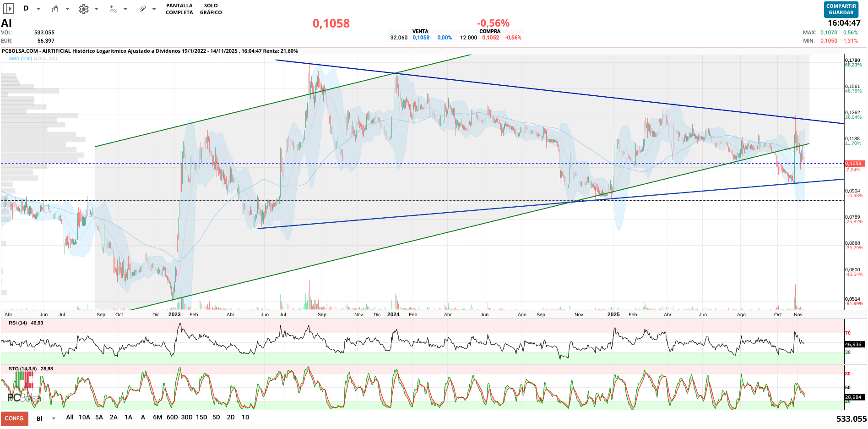Expand the arrow beside the pencil tool

pyautogui.click(x=154, y=9)
